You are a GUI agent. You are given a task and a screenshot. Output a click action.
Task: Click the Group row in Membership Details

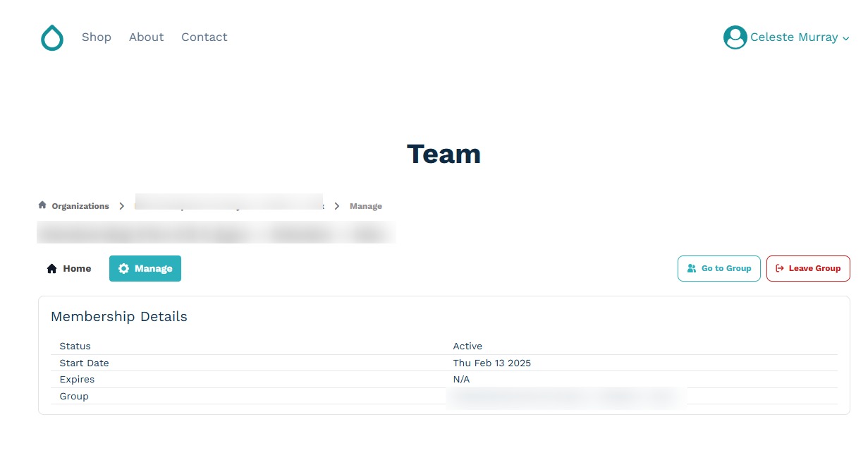(73, 396)
